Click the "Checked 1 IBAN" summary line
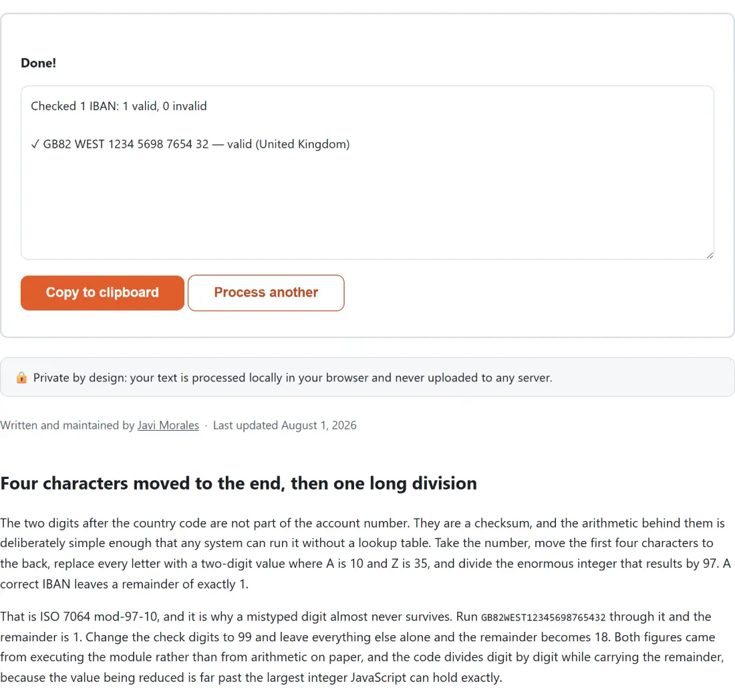 point(118,106)
